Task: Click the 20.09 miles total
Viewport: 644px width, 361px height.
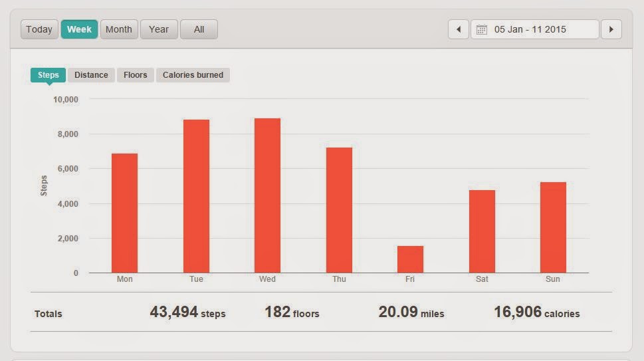Action: (x=411, y=312)
